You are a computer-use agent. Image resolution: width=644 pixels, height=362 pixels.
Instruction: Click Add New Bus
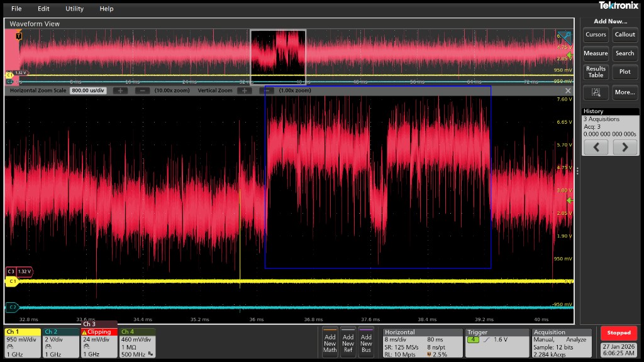click(x=366, y=343)
